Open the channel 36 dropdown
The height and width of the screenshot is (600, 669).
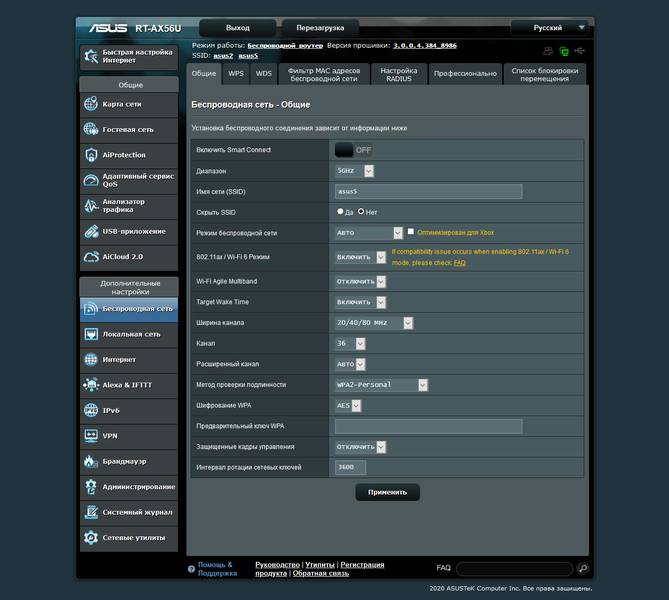[x=350, y=344]
